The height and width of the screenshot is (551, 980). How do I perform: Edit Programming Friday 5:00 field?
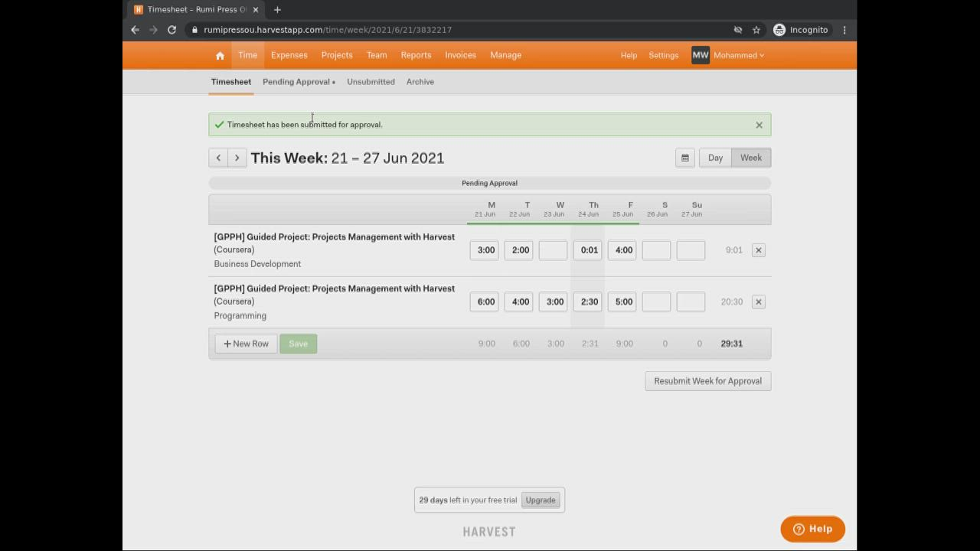pyautogui.click(x=622, y=302)
